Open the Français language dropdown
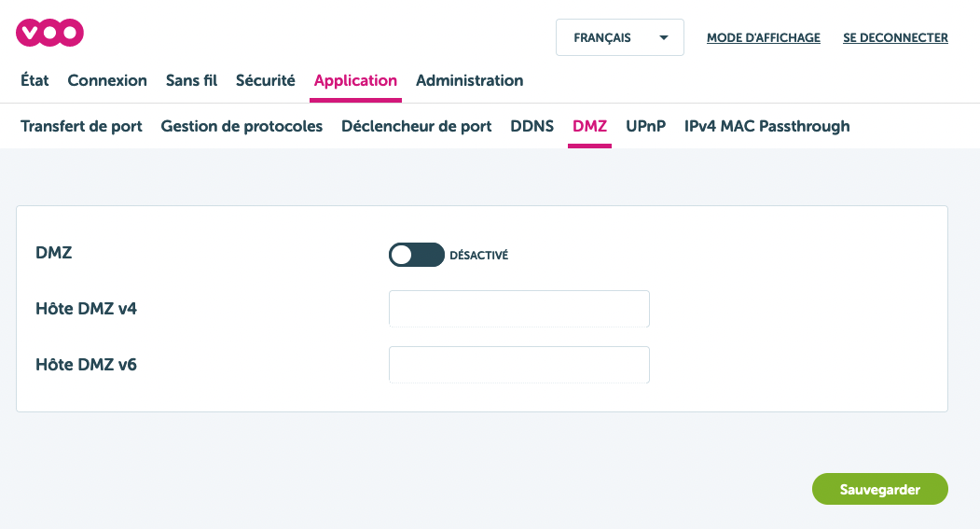The height and width of the screenshot is (529, 980). (619, 38)
